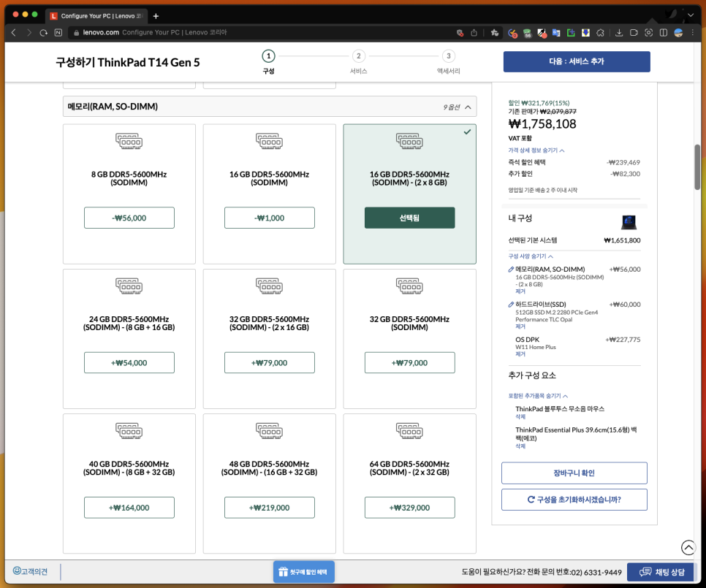Open the profile avatar menu
706x588 pixels.
[678, 32]
